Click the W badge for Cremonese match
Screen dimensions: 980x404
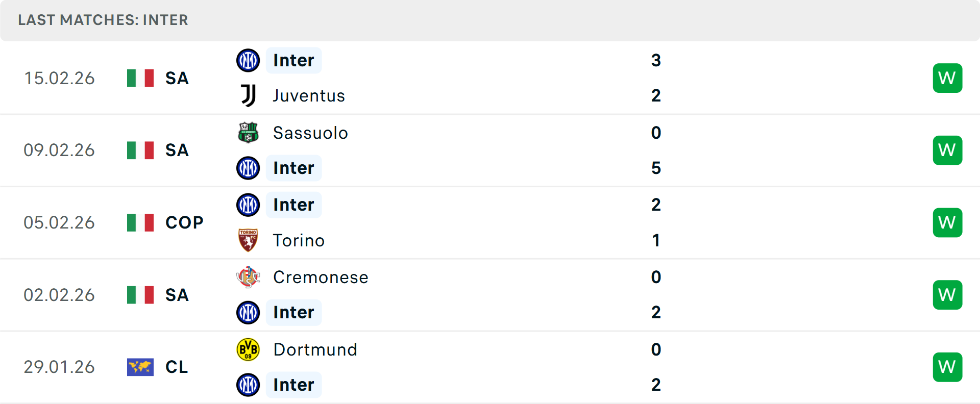(947, 295)
